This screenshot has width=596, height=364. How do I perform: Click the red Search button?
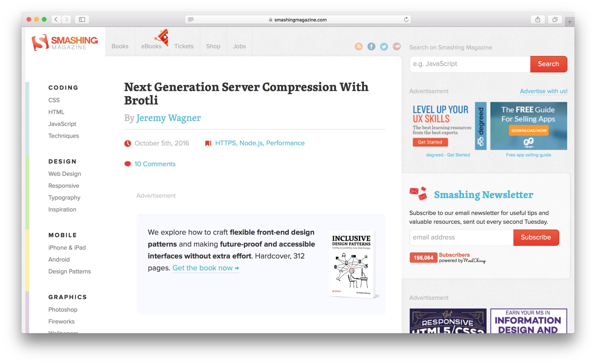(548, 64)
